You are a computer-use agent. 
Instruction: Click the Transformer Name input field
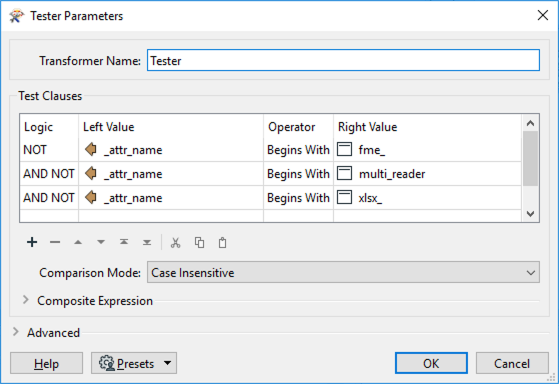coord(343,60)
